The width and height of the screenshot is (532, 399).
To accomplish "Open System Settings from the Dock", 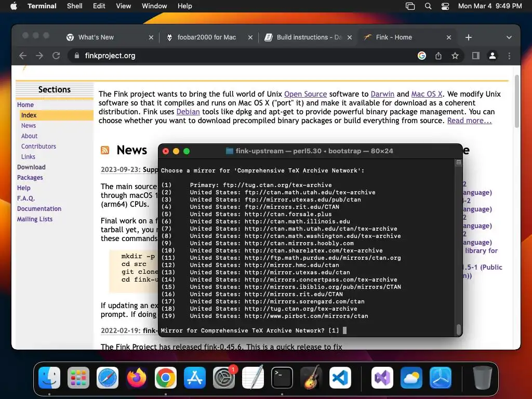I will click(x=224, y=378).
